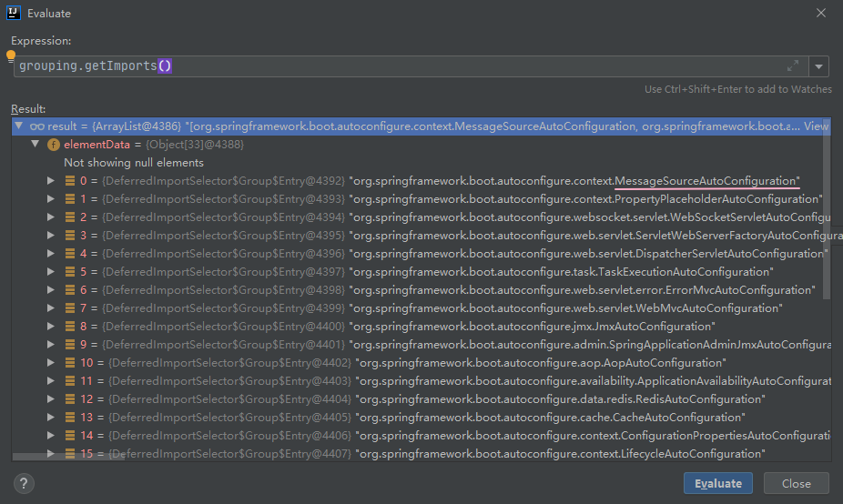Click the 'Not showing null elements' note

coord(134,163)
